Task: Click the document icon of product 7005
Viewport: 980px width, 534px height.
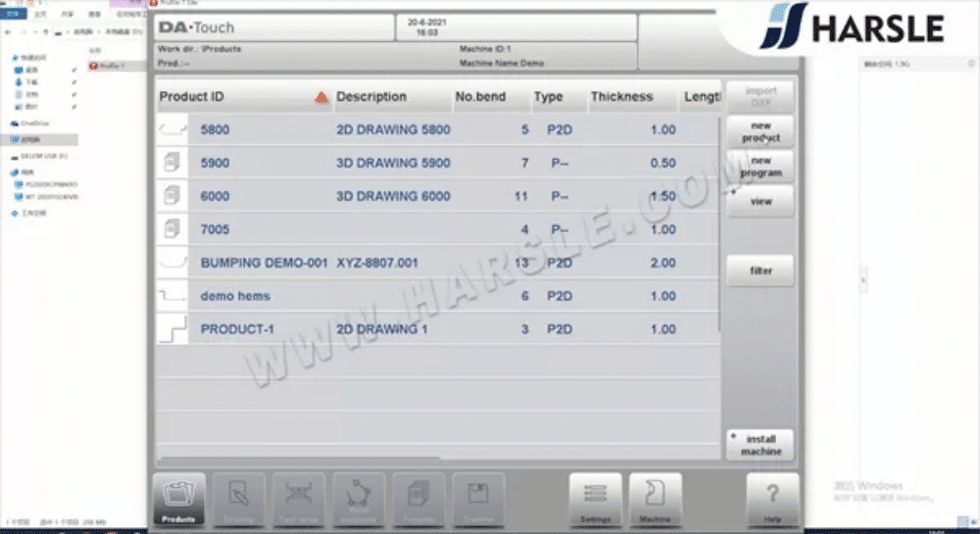Action: pos(171,229)
